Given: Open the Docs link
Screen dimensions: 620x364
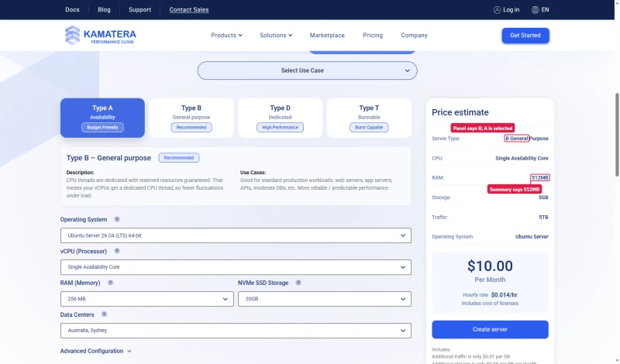Looking at the screenshot, I should [x=72, y=9].
